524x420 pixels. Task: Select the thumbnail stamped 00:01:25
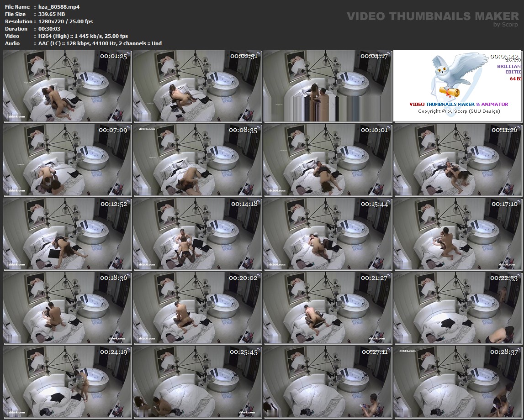pyautogui.click(x=68, y=86)
